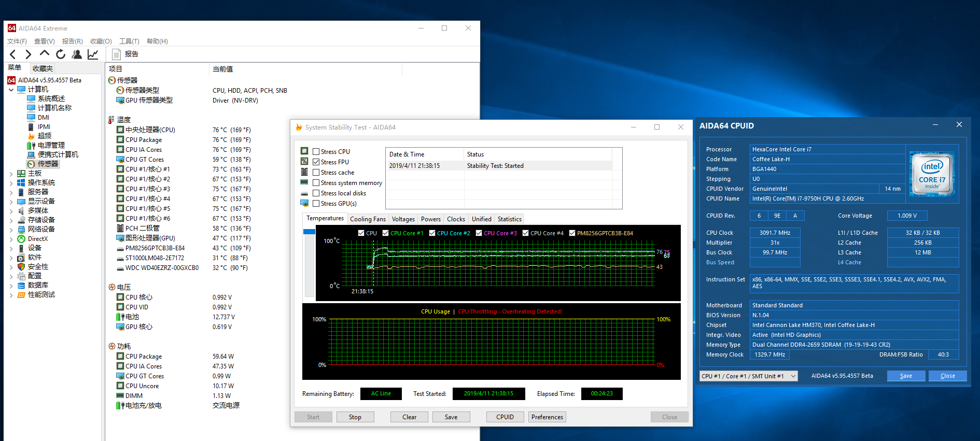Toggle the CPU Core #1 graph checkbox
Screen dimensions: 980x441
(385, 233)
